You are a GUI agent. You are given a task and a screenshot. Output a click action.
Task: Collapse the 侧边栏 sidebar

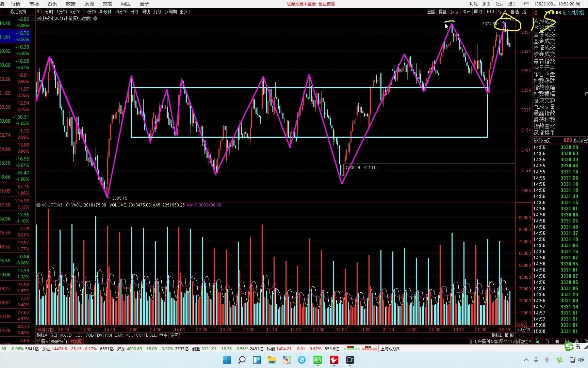[524, 341]
